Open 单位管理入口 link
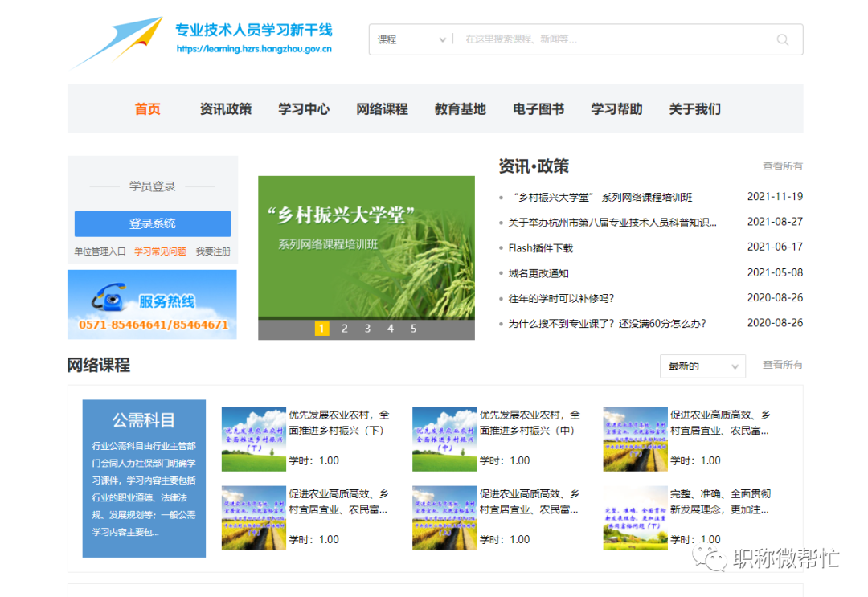Image resolution: width=868 pixels, height=597 pixels. [100, 251]
